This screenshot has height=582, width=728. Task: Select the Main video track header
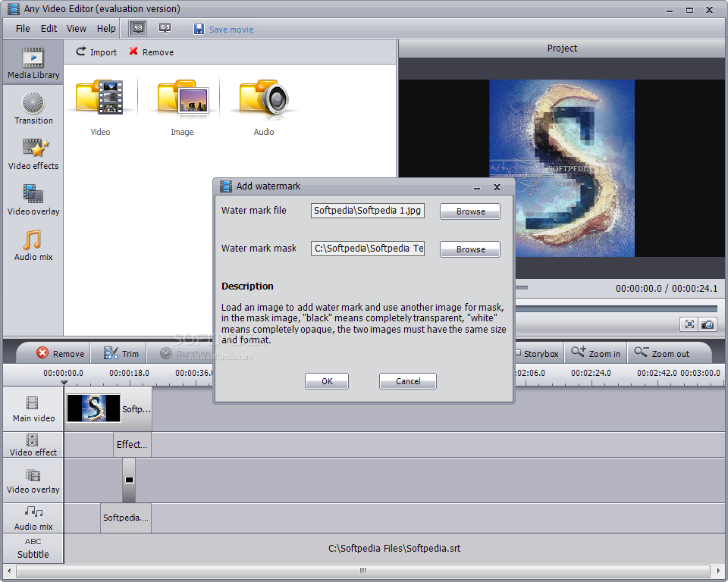(33, 409)
